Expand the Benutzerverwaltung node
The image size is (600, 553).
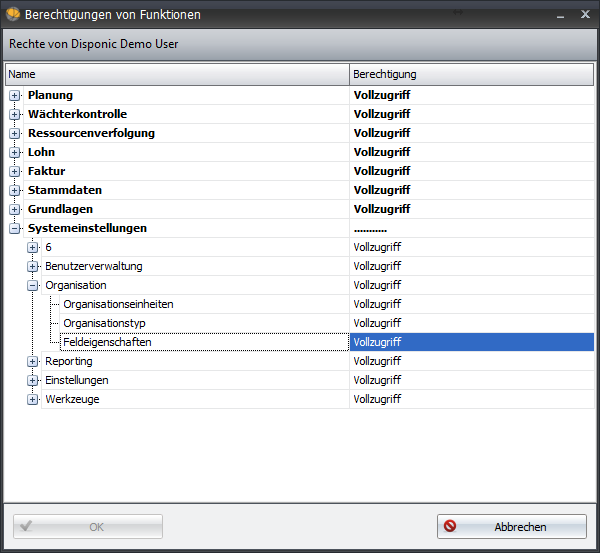(x=33, y=266)
